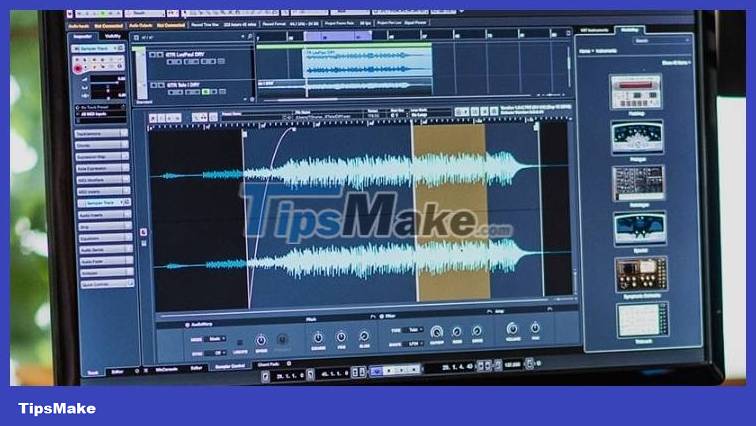Click the Pitch Coarse knob
This screenshot has width=756, height=426.
(318, 337)
